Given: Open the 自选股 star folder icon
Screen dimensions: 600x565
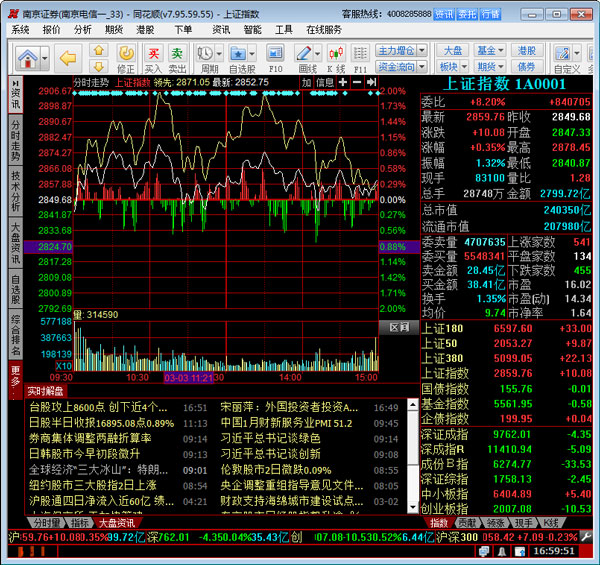Looking at the screenshot, I should [238, 53].
